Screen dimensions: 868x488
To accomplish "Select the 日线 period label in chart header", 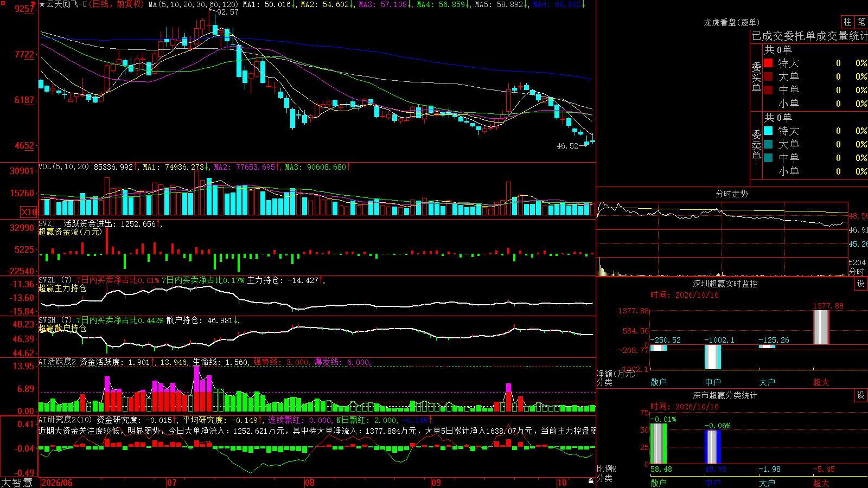I will pos(101,4).
